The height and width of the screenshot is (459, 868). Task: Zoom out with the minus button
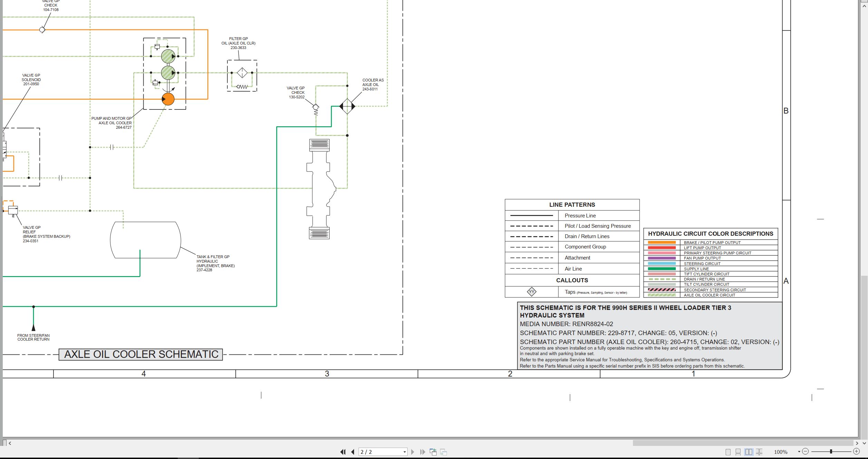806,451
